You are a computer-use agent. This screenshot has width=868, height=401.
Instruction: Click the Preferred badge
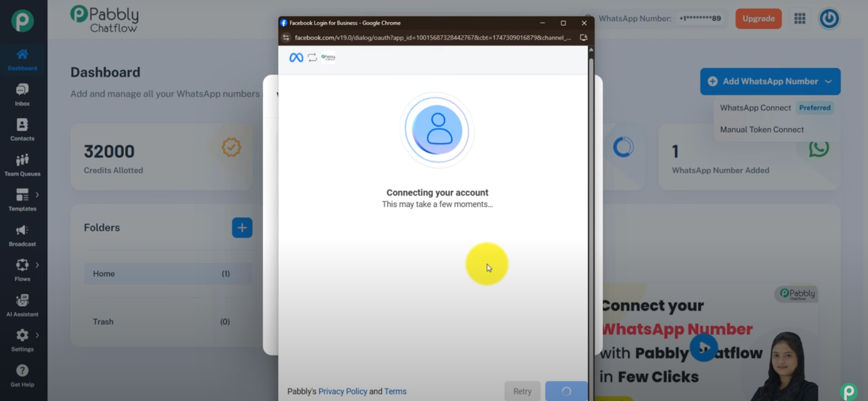pyautogui.click(x=815, y=108)
